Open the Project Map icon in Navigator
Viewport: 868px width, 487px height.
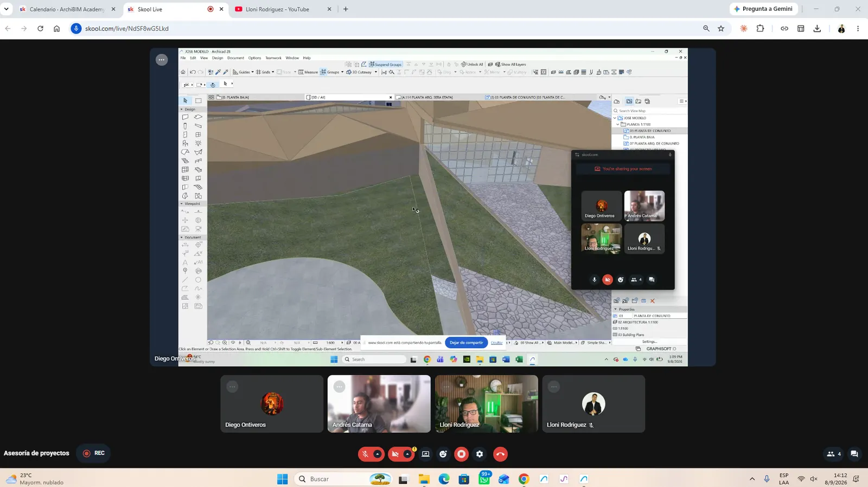[617, 101]
